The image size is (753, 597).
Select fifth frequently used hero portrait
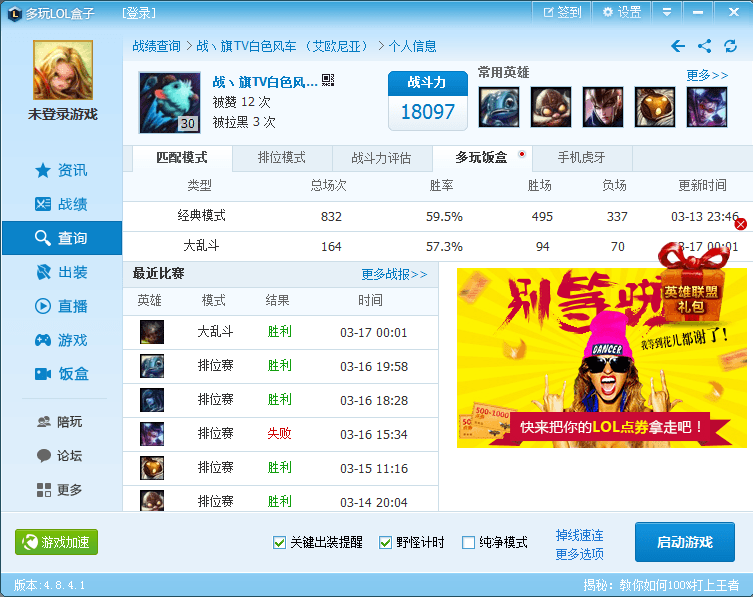tap(707, 107)
